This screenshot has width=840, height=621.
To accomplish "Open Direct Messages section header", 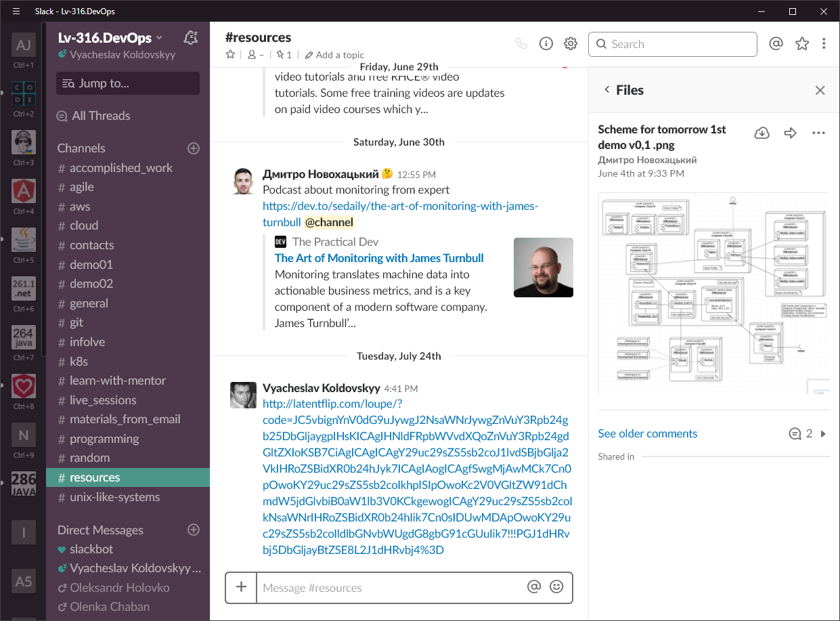I will pos(100,530).
